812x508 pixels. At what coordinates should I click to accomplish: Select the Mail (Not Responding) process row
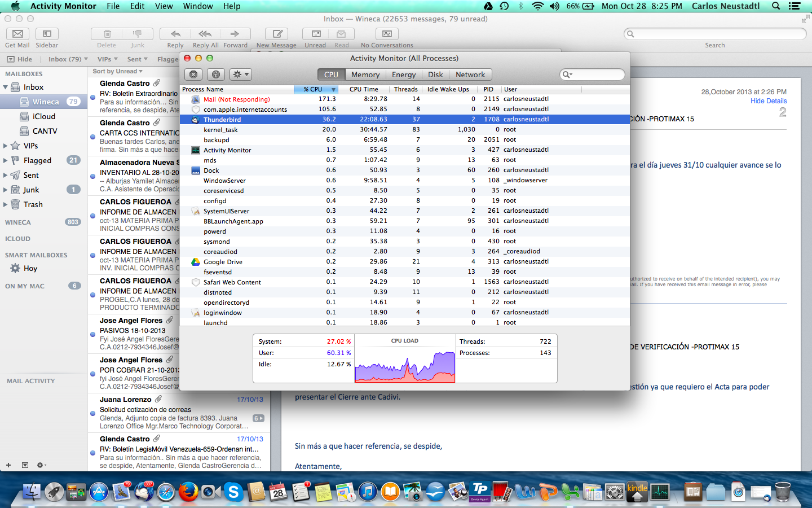(404, 99)
